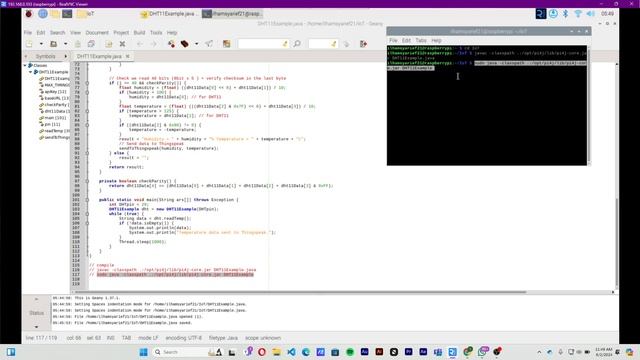
Task: Click the Wi-Fi icon in Pi panel
Action: point(578,14)
